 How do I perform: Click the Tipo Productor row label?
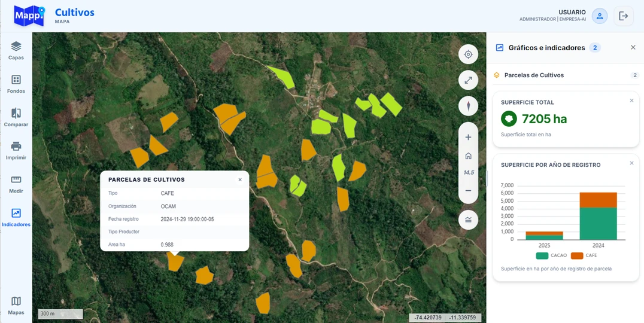pos(124,231)
